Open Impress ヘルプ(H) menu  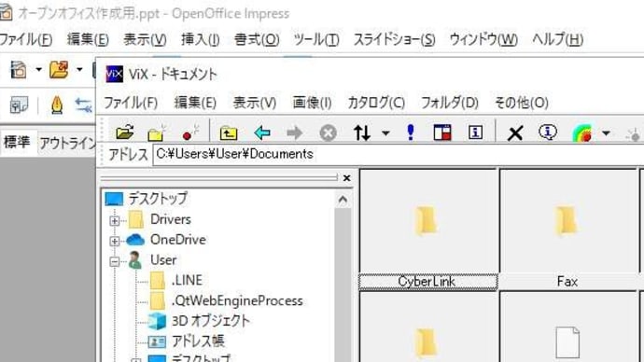pos(557,40)
